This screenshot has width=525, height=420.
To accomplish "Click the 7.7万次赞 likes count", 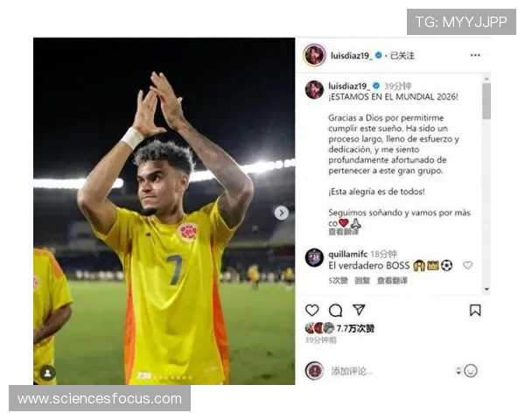I will point(355,329).
